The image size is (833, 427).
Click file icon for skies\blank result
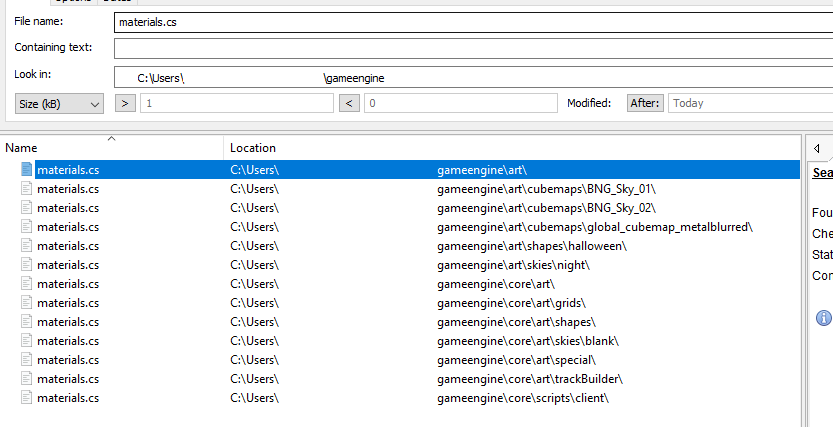[27, 340]
